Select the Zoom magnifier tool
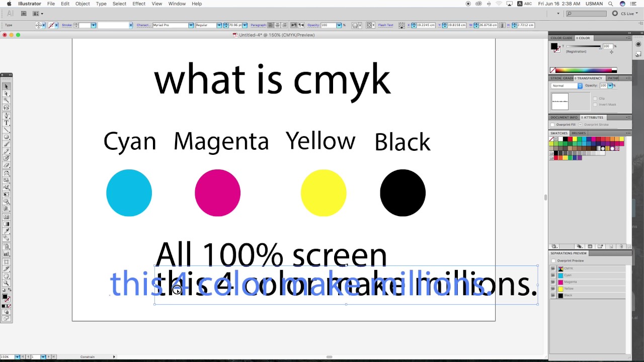 point(6,283)
